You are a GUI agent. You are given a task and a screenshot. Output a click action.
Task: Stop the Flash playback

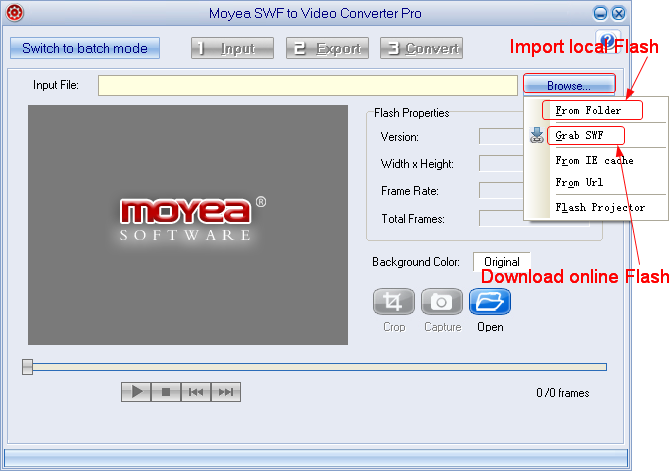(166, 392)
